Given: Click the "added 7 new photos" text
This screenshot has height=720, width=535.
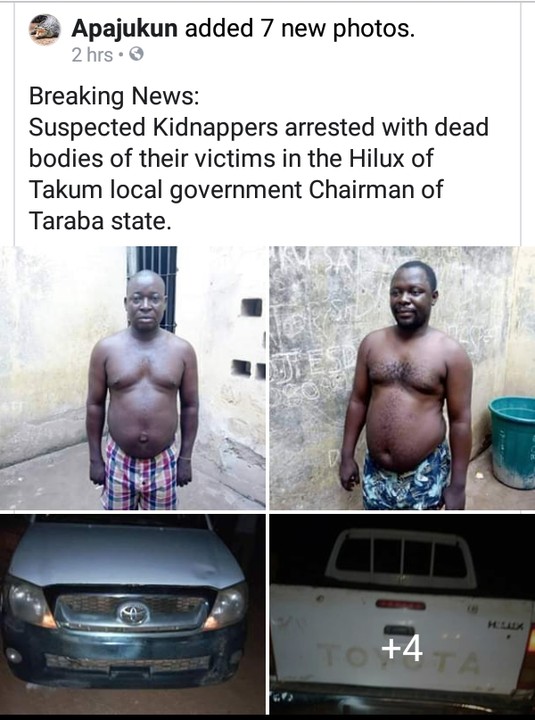Looking at the screenshot, I should coord(299,29).
